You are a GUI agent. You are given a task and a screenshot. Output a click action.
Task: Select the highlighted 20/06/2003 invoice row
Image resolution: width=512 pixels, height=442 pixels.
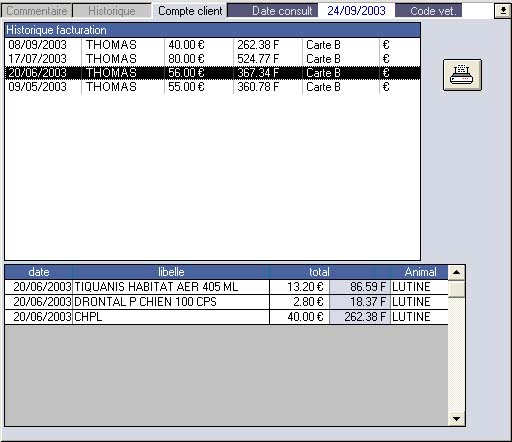tap(212, 73)
